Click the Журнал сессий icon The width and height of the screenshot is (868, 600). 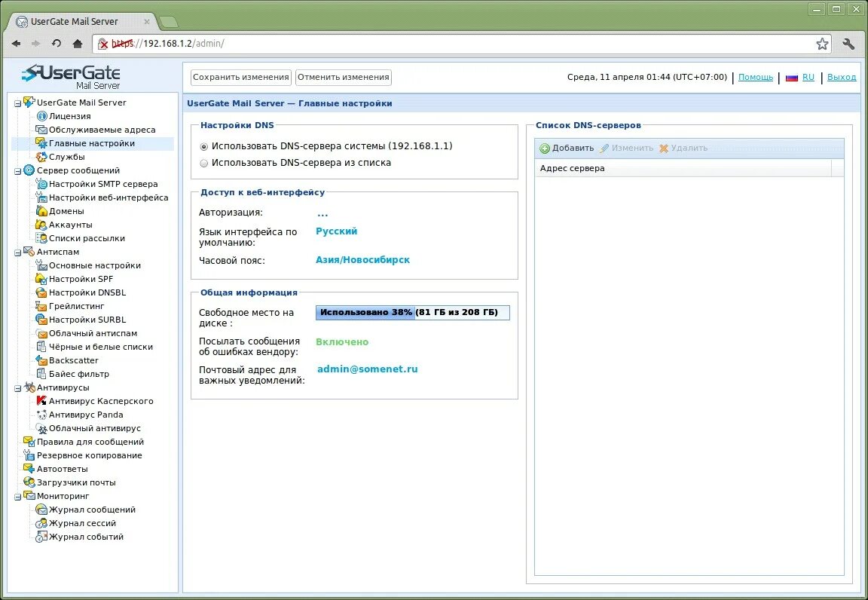tap(41, 523)
